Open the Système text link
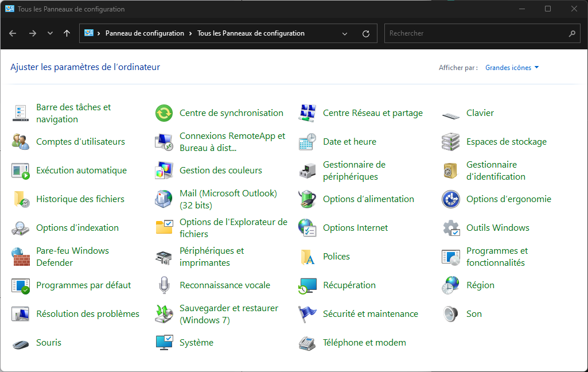Screen dimensions: 588x372 pyautogui.click(x=197, y=343)
